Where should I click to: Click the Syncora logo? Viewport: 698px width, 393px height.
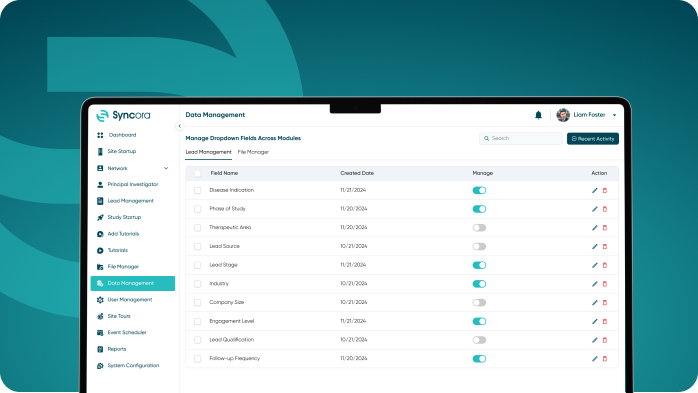point(123,115)
